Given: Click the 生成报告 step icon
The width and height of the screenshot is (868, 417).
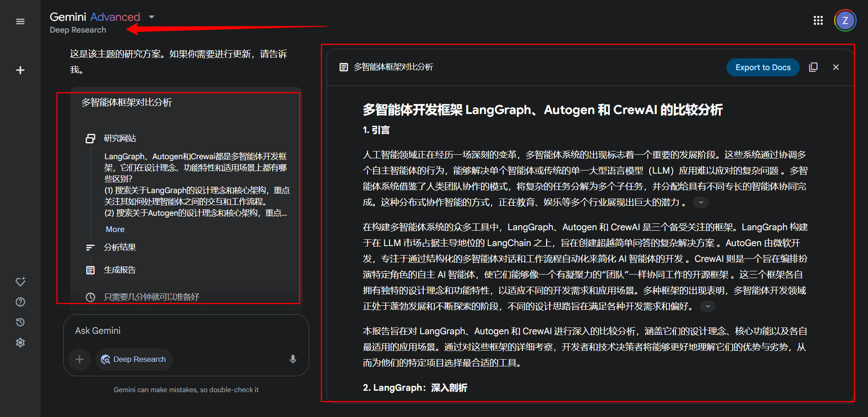Looking at the screenshot, I should 90,270.
